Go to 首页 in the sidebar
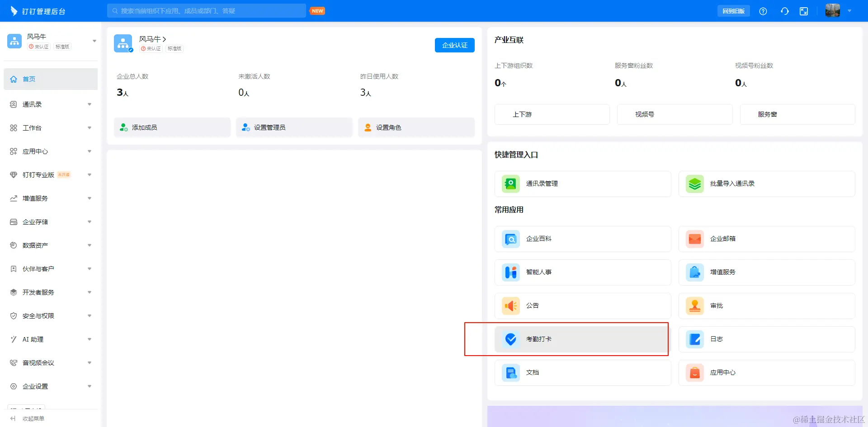Screen dimensions: 868x427 pyautogui.click(x=51, y=79)
